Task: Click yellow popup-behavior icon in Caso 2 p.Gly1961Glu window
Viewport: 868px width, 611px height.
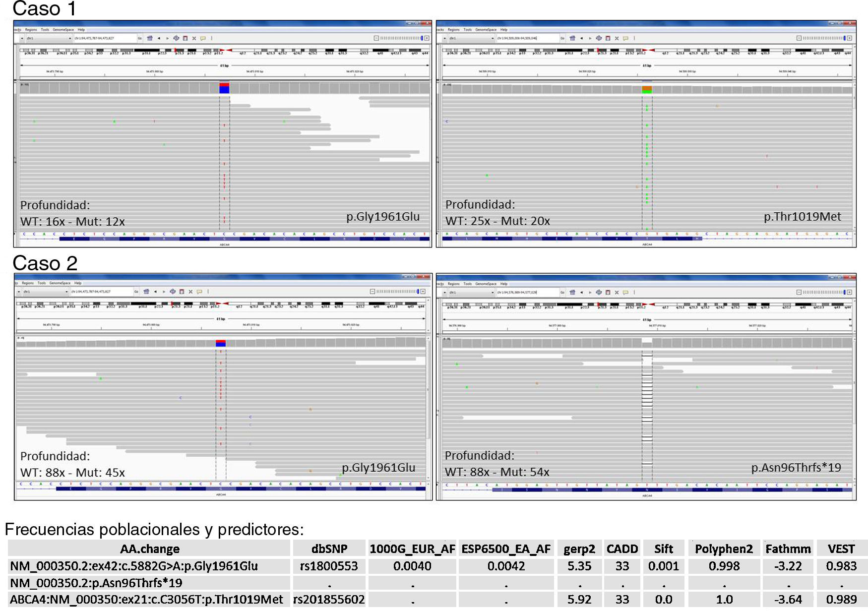Action: (x=199, y=292)
